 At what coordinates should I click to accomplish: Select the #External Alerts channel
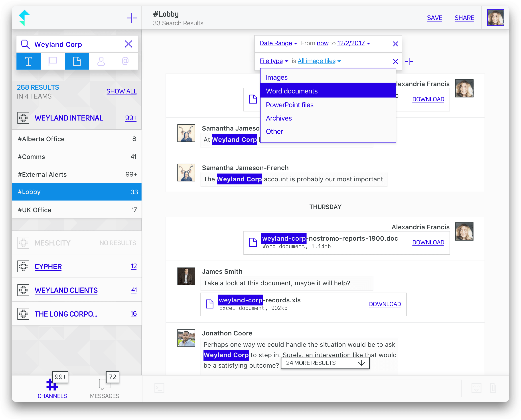pyautogui.click(x=77, y=174)
